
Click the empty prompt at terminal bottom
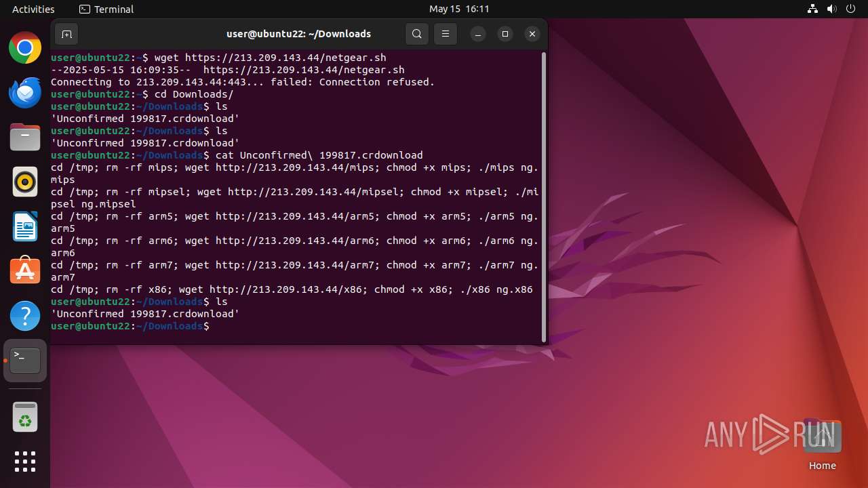130,326
